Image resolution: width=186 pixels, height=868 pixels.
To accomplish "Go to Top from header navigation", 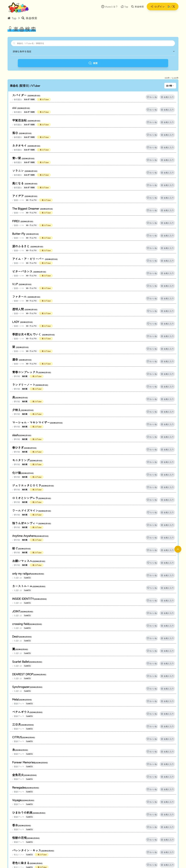I will [124, 6].
